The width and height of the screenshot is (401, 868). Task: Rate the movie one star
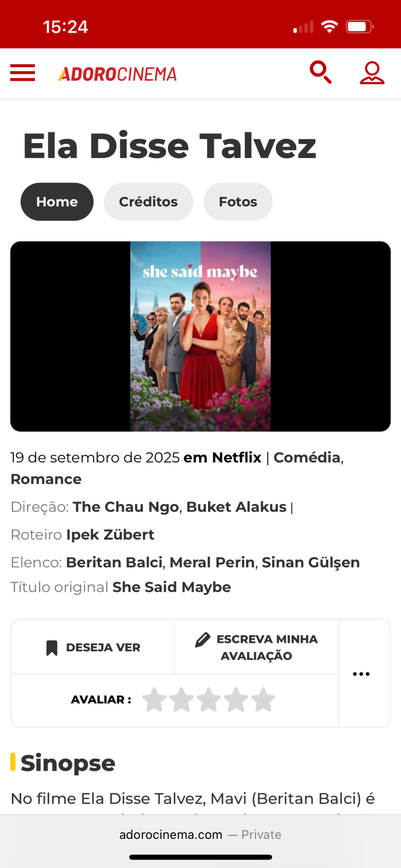(x=154, y=700)
